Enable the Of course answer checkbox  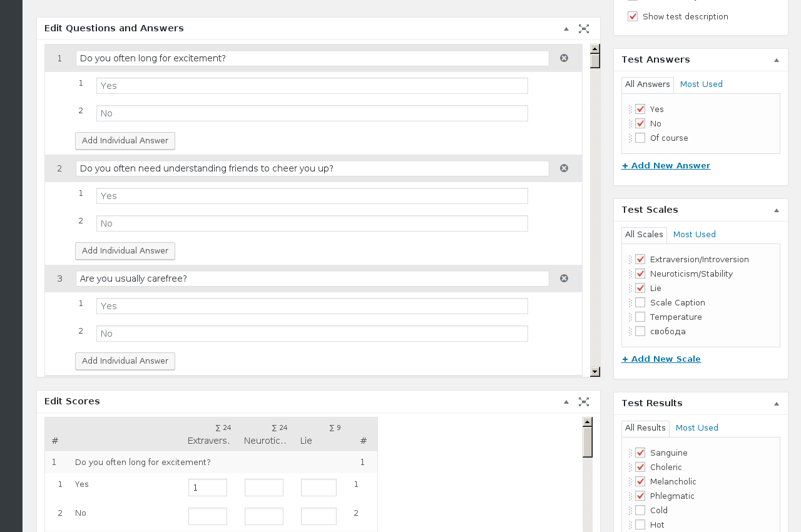[640, 138]
